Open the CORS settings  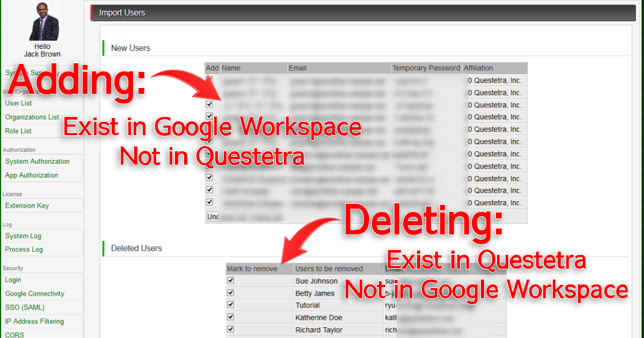(14, 335)
